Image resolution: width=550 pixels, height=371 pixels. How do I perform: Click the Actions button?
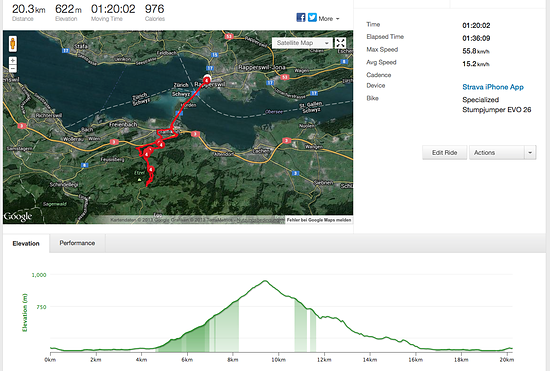pos(497,153)
